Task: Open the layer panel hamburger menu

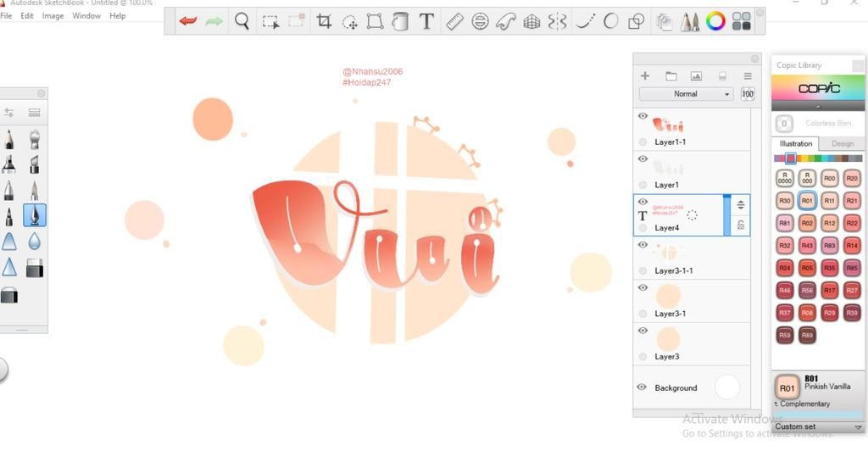Action: pos(748,75)
